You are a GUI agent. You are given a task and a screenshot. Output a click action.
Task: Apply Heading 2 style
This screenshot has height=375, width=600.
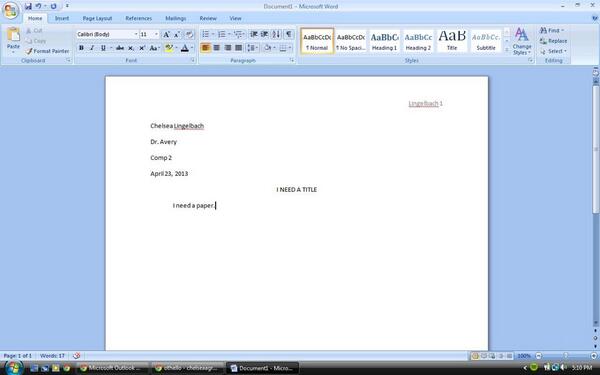point(418,41)
